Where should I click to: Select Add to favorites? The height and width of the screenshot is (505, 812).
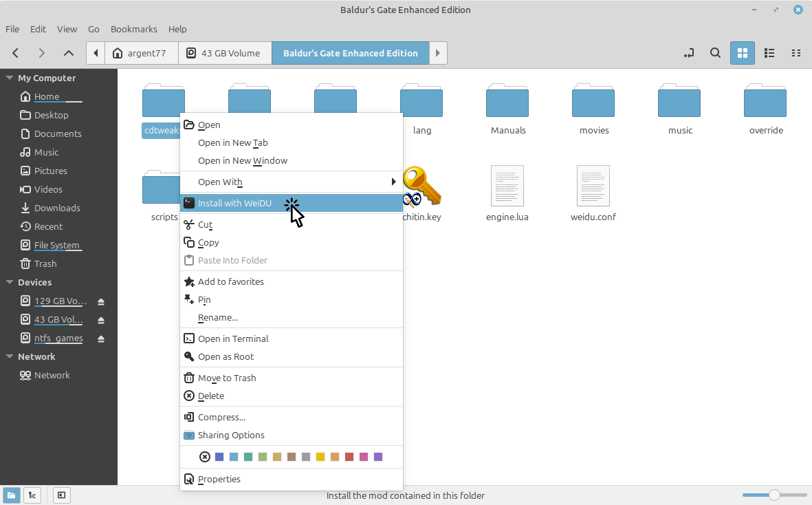pos(292,281)
